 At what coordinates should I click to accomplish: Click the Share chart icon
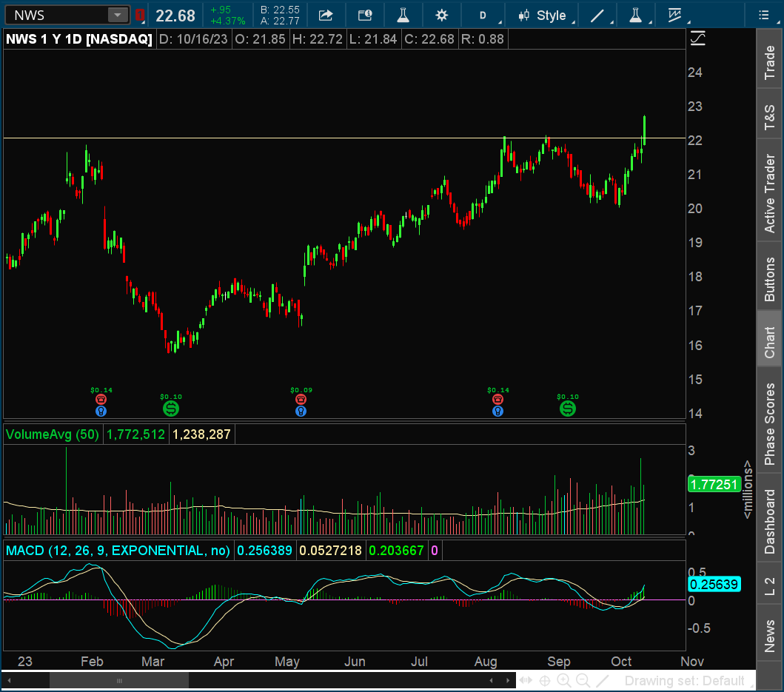pos(326,16)
